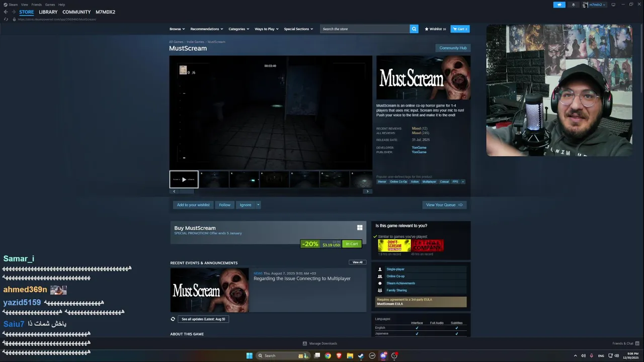Expand the Categories dropdown

point(239,29)
